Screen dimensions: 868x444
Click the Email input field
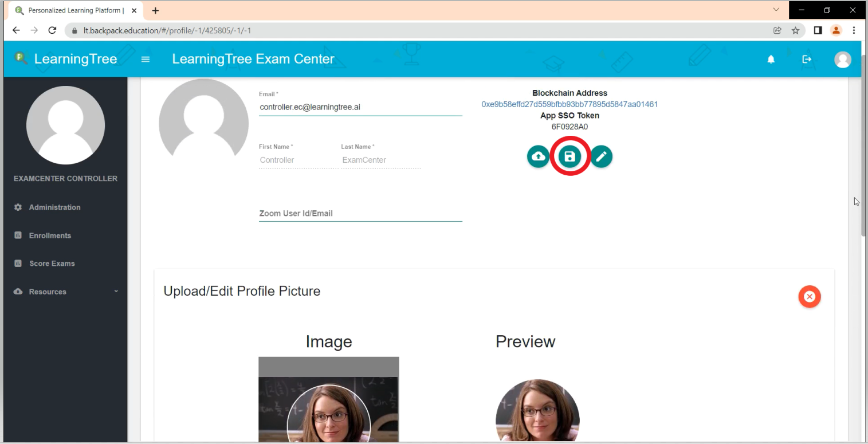360,107
